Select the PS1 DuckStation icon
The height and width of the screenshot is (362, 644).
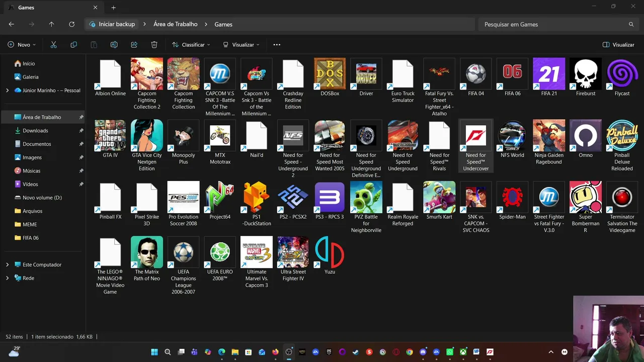coord(257,197)
